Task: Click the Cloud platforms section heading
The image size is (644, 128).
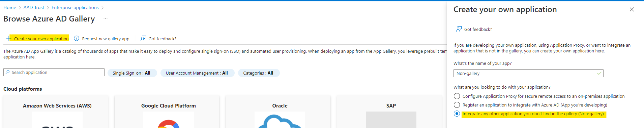Action: [x=23, y=89]
